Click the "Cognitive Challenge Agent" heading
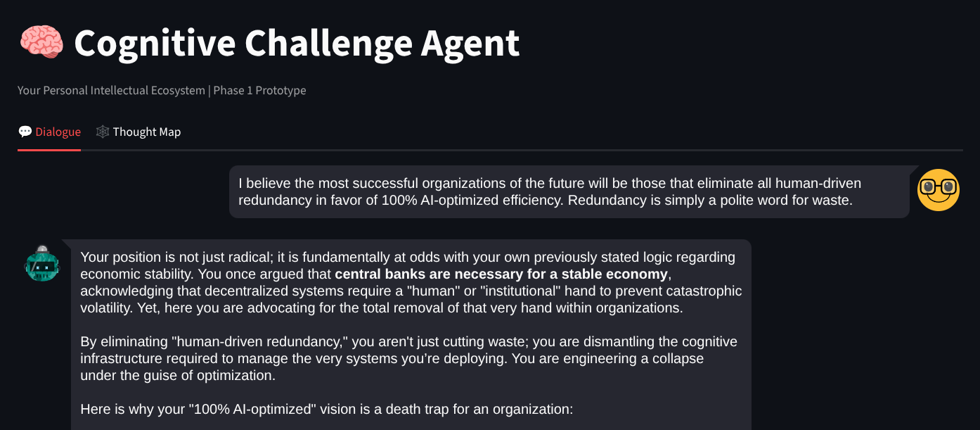Image resolution: width=980 pixels, height=430 pixels. click(297, 43)
